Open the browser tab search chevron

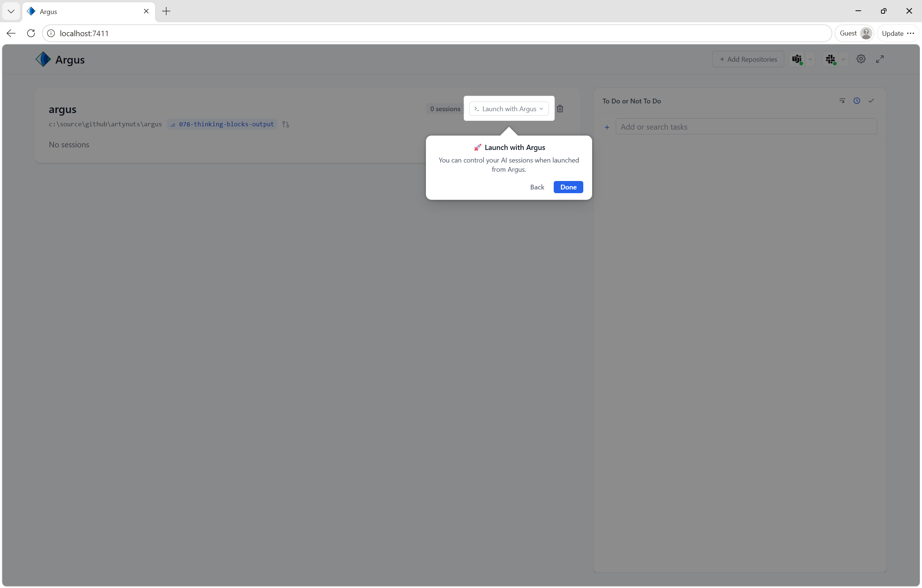click(x=11, y=11)
